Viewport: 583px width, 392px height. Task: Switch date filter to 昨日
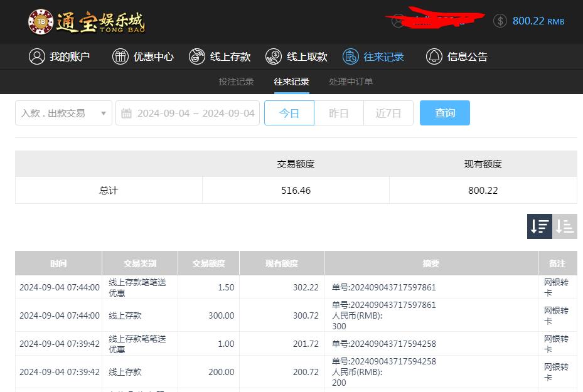[x=339, y=113]
